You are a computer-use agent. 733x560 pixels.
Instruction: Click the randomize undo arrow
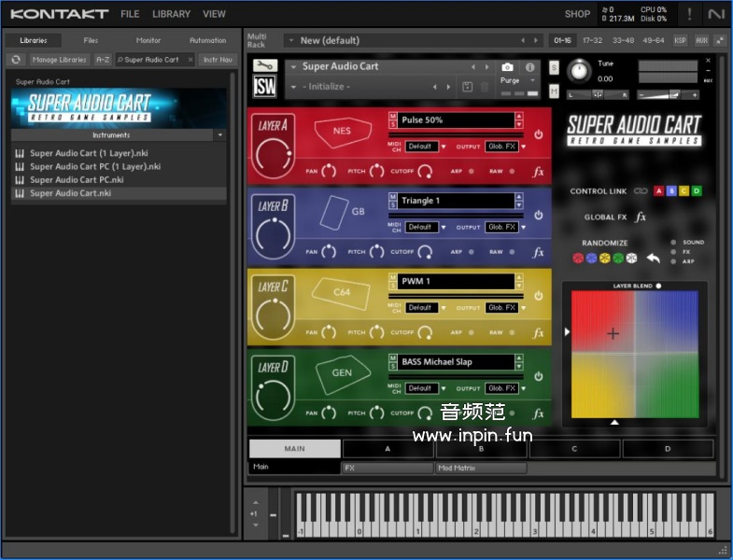click(654, 259)
